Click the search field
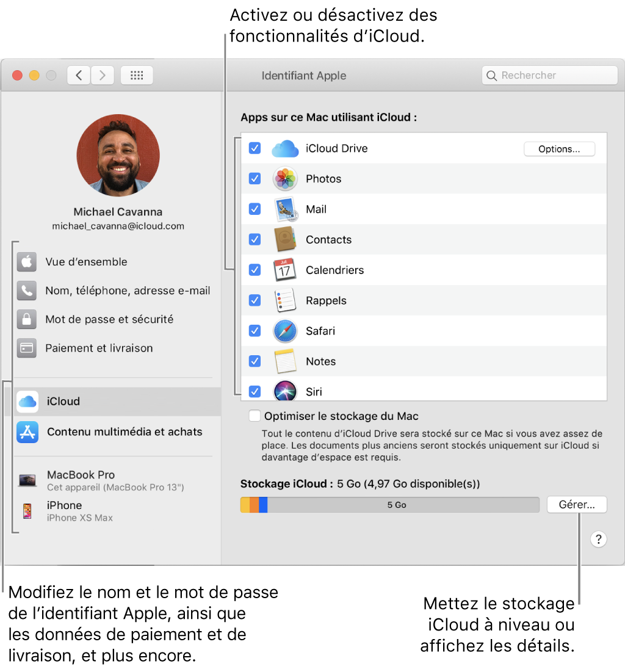 click(549, 75)
